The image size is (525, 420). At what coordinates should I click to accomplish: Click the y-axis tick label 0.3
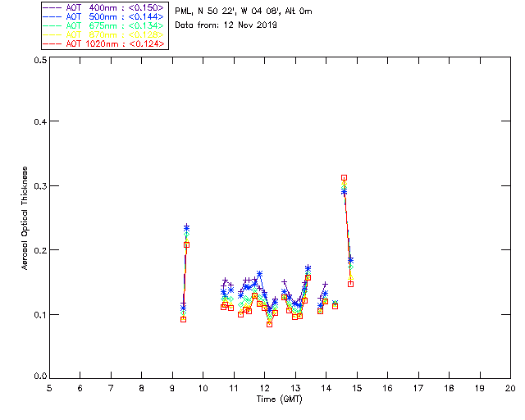(x=40, y=186)
